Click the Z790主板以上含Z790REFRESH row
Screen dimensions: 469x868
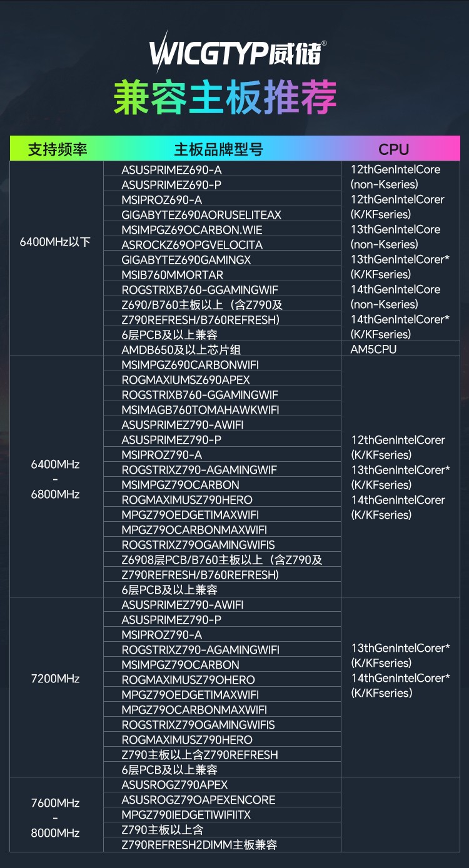[x=222, y=754]
